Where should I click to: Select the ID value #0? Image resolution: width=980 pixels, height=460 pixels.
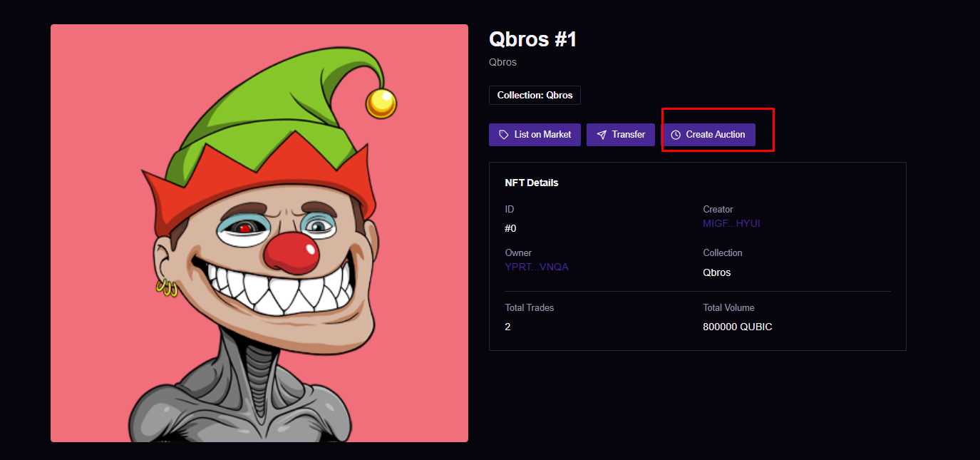pos(510,228)
